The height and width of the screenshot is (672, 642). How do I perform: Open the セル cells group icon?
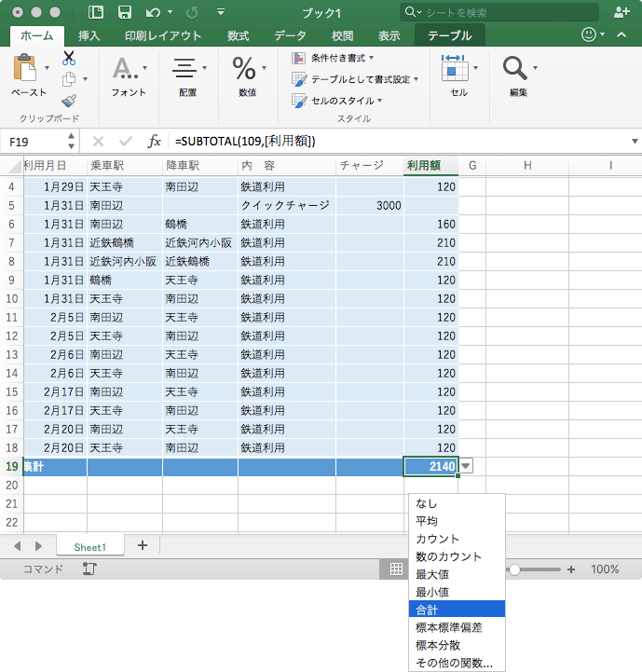455,68
